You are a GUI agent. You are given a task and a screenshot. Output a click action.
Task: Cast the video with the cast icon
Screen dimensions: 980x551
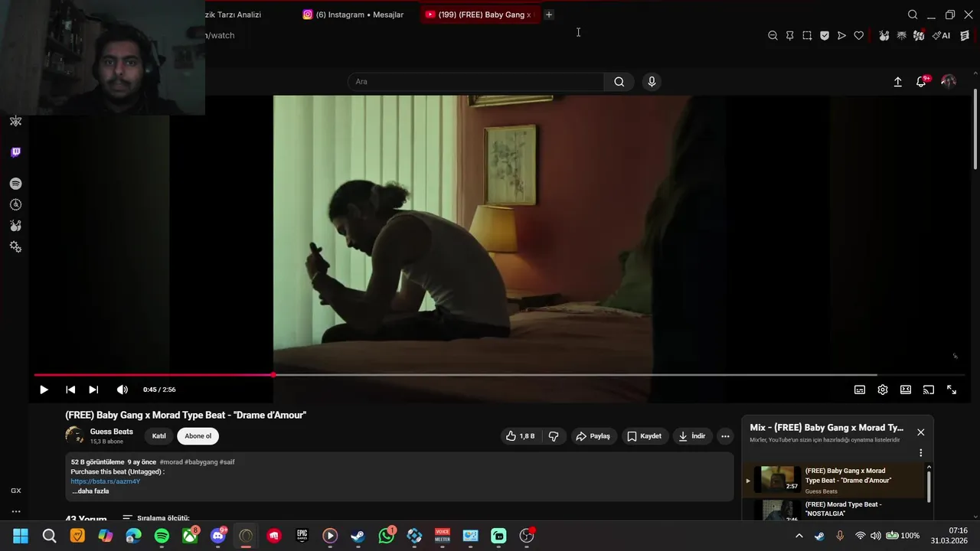point(929,390)
